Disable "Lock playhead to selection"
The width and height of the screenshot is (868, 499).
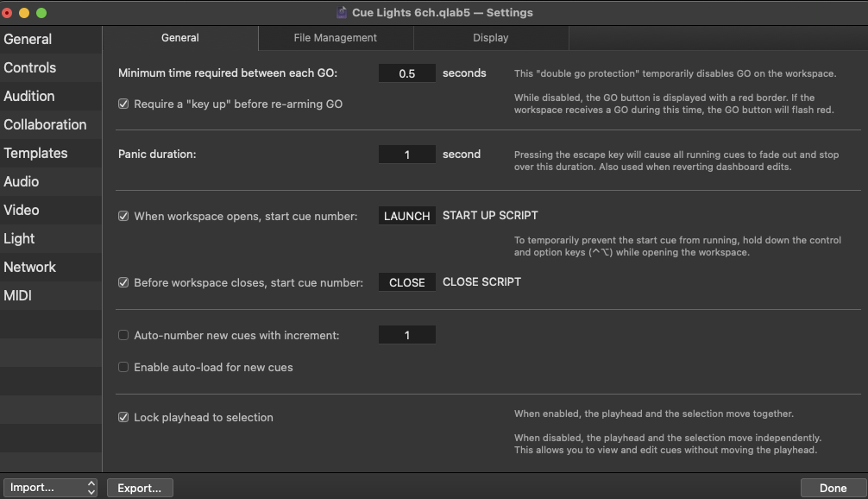tap(124, 417)
